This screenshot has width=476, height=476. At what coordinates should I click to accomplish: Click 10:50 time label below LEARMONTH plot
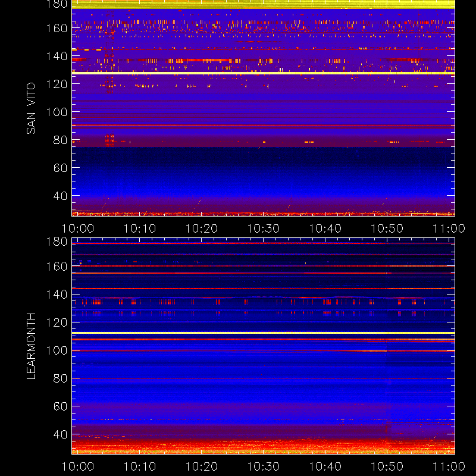387,466
